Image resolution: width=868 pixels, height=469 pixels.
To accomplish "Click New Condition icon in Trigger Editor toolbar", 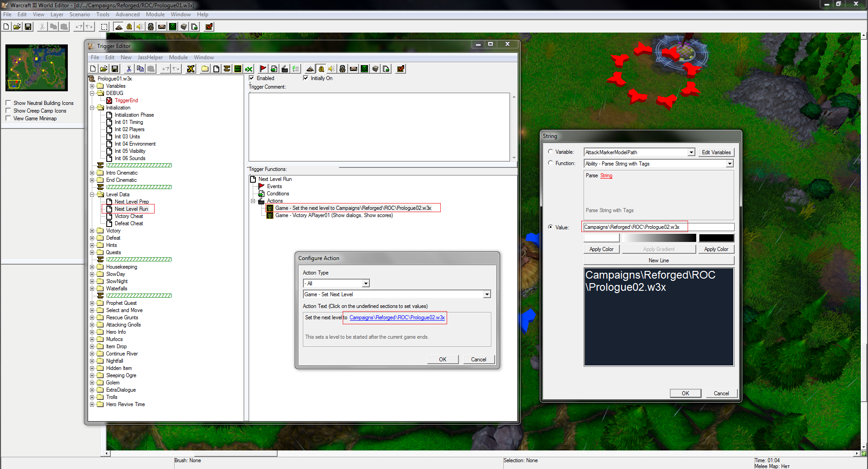I will click(x=274, y=69).
